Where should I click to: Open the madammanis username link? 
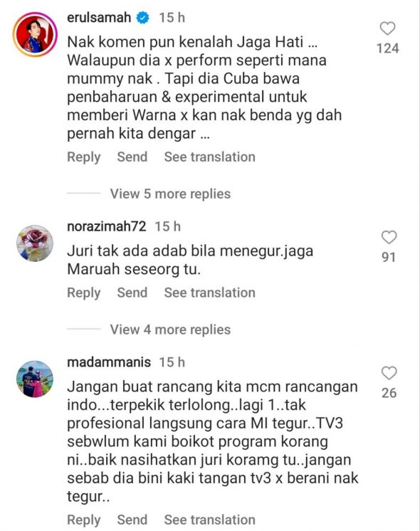point(109,362)
